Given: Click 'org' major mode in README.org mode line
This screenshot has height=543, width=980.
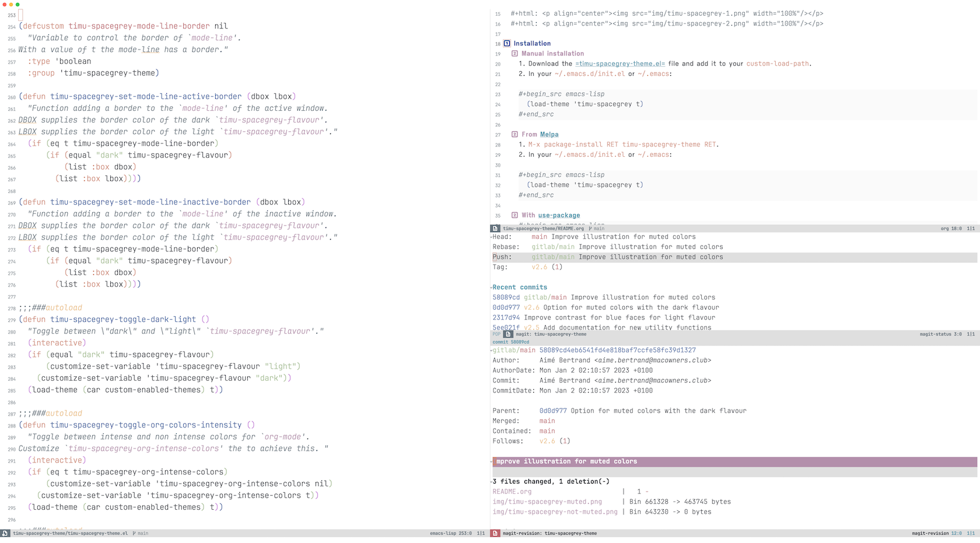Looking at the screenshot, I should point(944,229).
